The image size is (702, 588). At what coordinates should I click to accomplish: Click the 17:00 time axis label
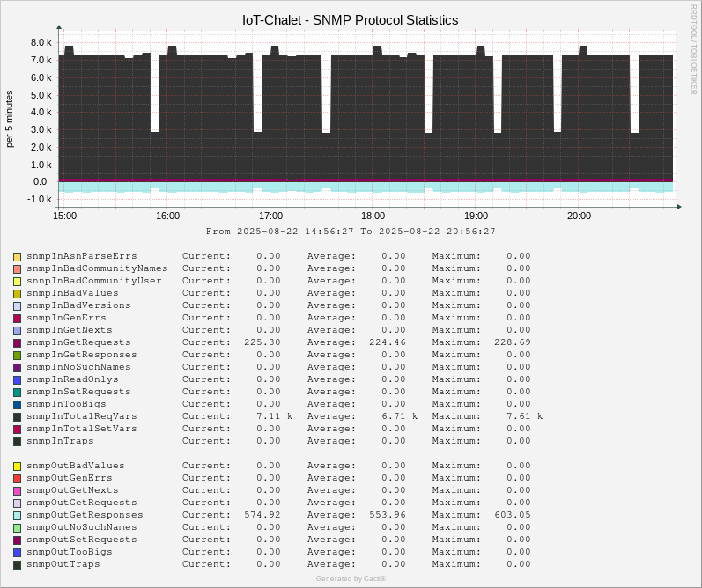pos(271,216)
